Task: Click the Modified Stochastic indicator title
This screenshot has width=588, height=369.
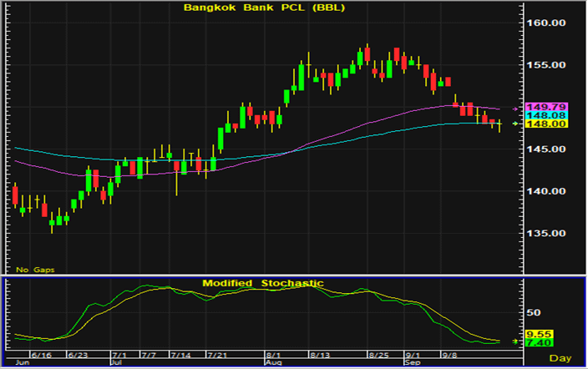Action: tap(262, 284)
